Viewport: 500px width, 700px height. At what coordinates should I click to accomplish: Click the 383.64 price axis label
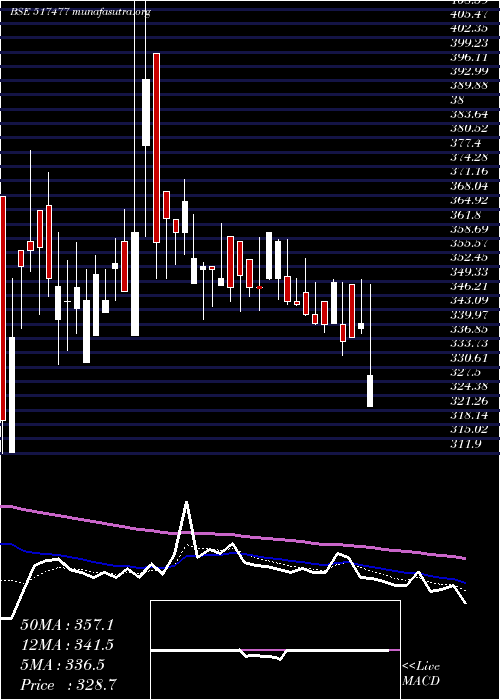[469, 115]
